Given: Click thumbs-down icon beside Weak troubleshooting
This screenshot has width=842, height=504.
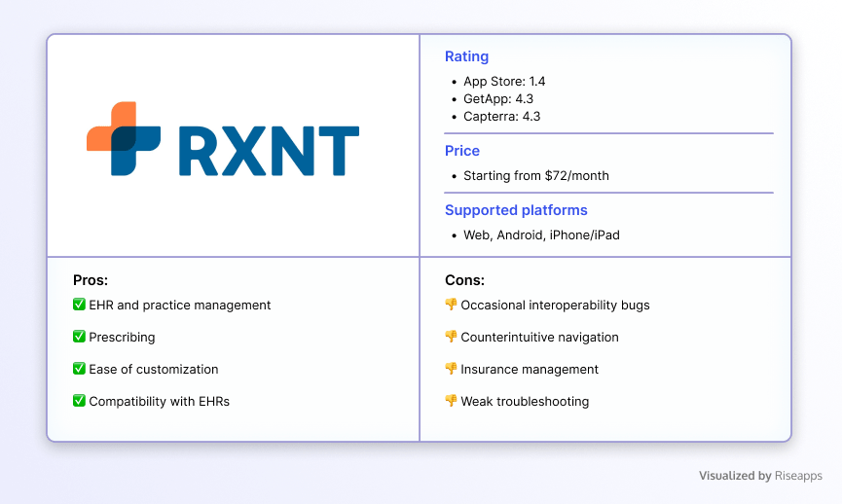Looking at the screenshot, I should click(x=451, y=401).
